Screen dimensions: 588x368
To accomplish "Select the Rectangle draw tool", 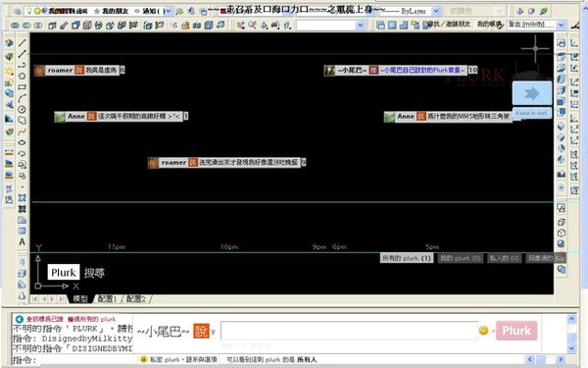I will [x=23, y=87].
